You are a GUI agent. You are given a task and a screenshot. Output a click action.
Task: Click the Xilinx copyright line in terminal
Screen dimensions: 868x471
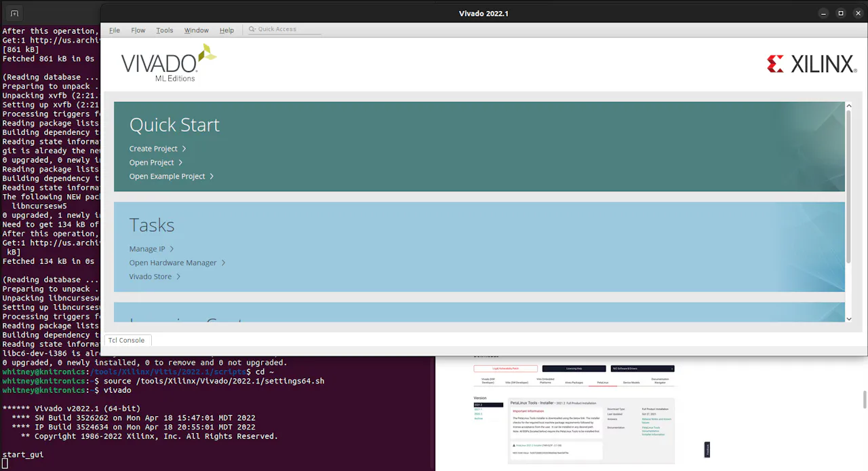click(149, 436)
